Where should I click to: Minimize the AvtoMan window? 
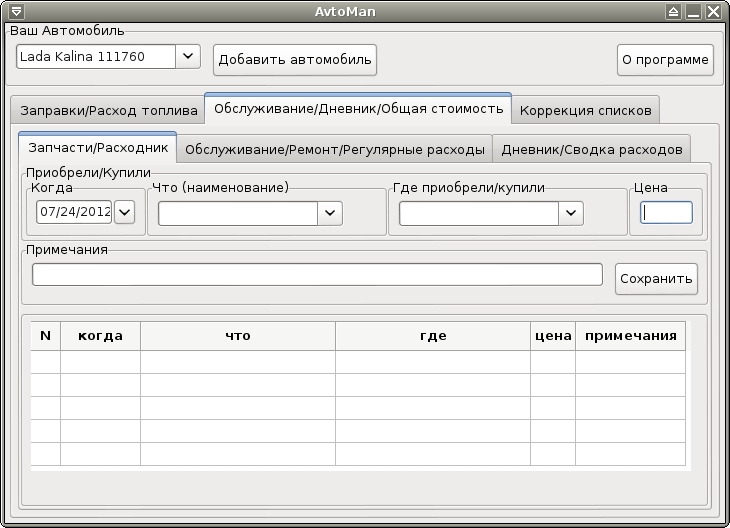(x=693, y=11)
